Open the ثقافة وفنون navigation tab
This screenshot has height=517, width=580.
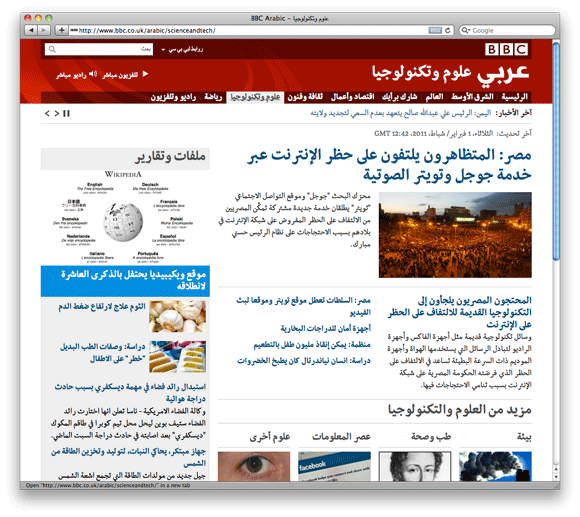(x=305, y=97)
